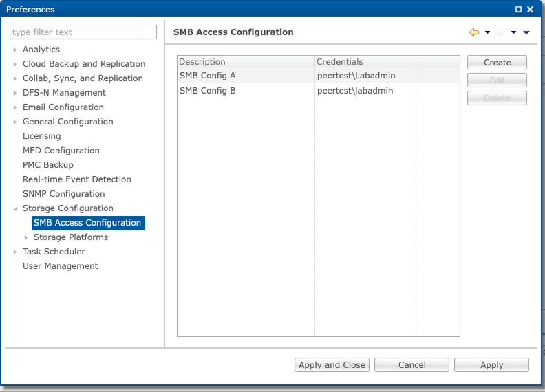Click the Edit button
The width and height of the screenshot is (545, 392).
click(x=497, y=80)
